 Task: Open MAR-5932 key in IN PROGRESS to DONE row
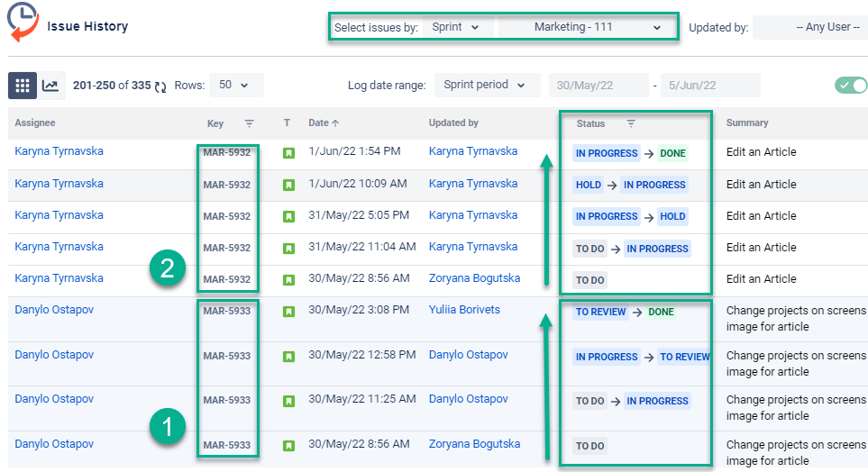click(226, 153)
